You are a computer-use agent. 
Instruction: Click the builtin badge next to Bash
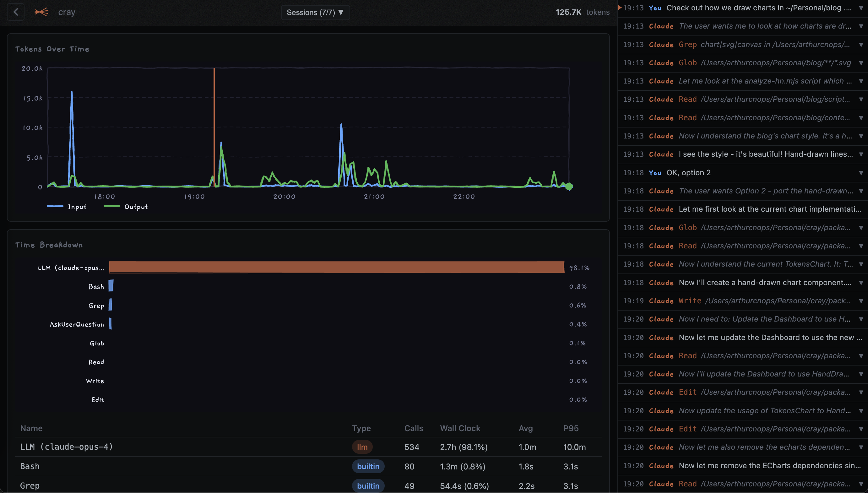(x=368, y=466)
